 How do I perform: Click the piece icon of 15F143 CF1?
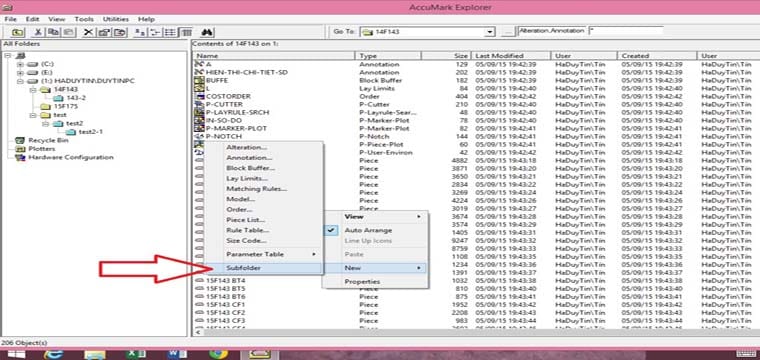[199, 304]
